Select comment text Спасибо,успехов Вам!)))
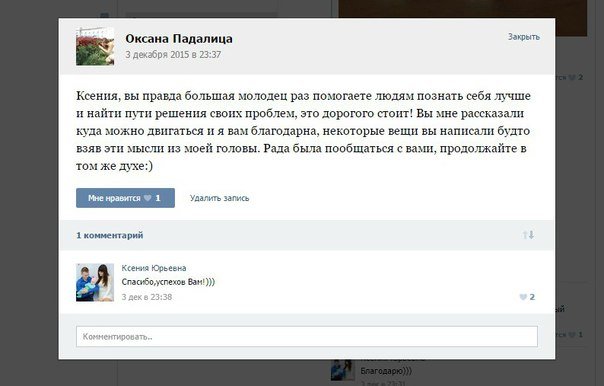Image resolution: width=604 pixels, height=386 pixels. point(168,282)
